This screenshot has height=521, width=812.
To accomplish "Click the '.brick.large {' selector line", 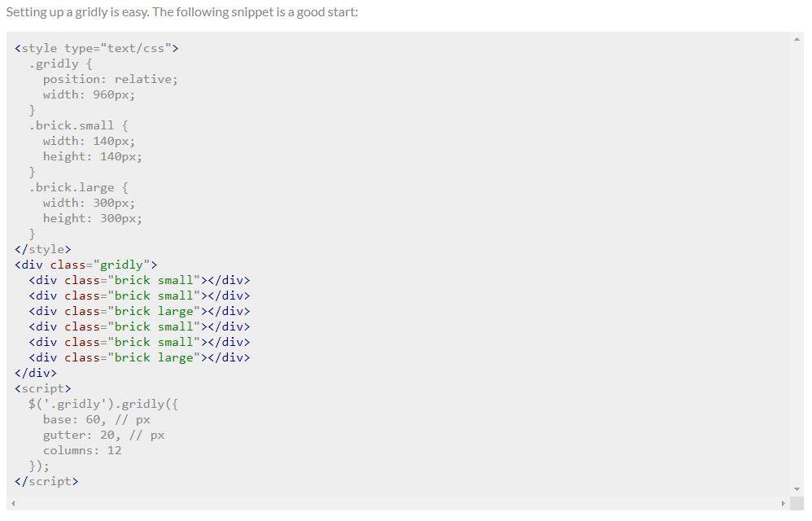I will [x=79, y=187].
